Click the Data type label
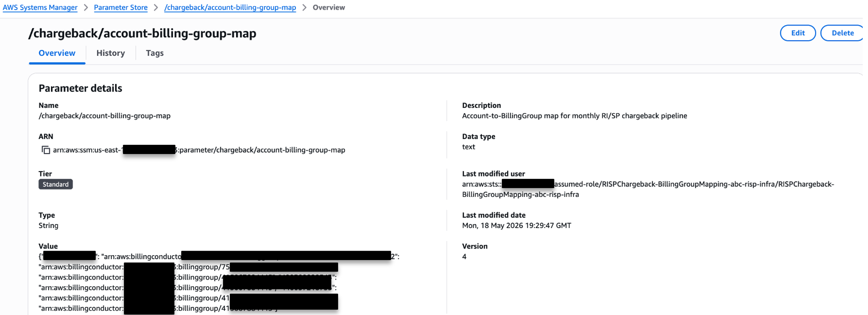The height and width of the screenshot is (315, 868). tap(479, 137)
